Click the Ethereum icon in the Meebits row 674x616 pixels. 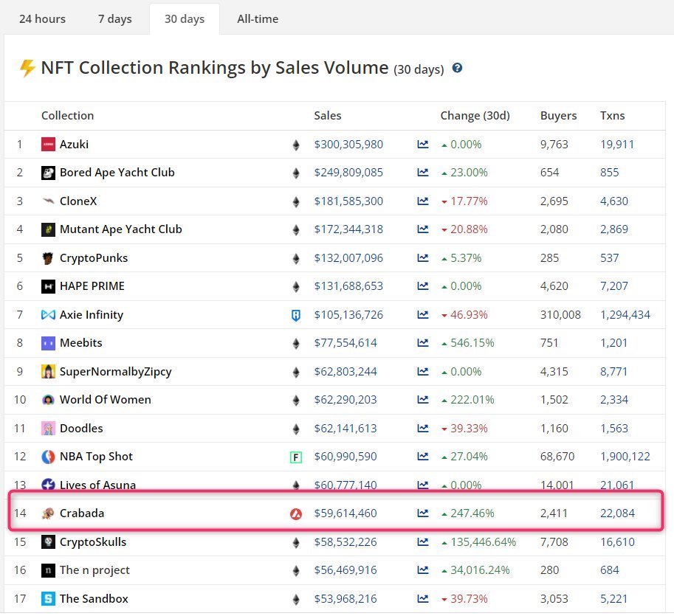click(x=296, y=343)
